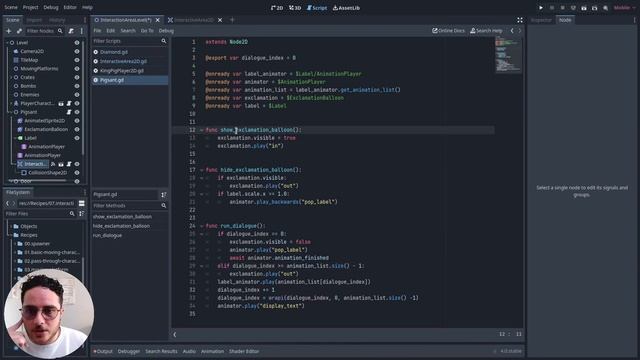Instance a child scene with the link icon
The height and width of the screenshot is (360, 640).
coord(19,31)
